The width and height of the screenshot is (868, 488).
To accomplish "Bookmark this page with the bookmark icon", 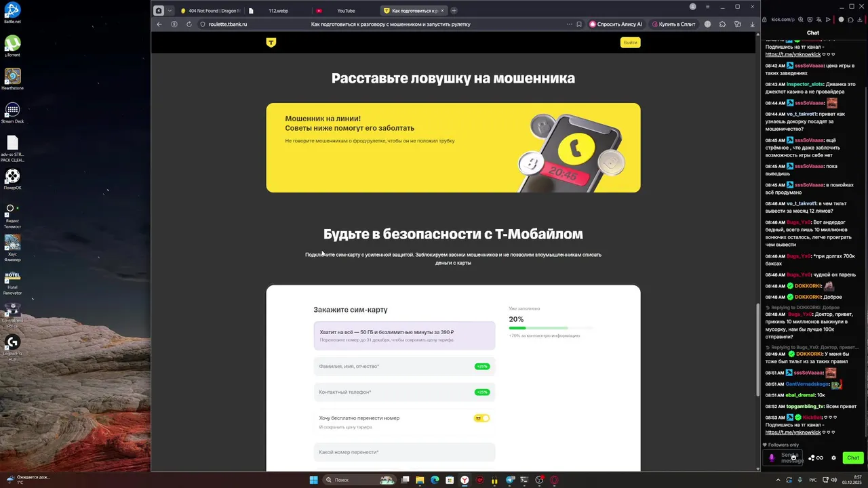I will click(579, 24).
